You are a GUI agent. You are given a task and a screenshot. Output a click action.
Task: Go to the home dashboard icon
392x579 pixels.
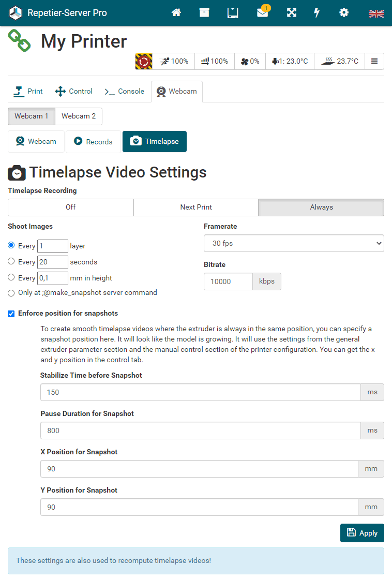click(x=176, y=13)
